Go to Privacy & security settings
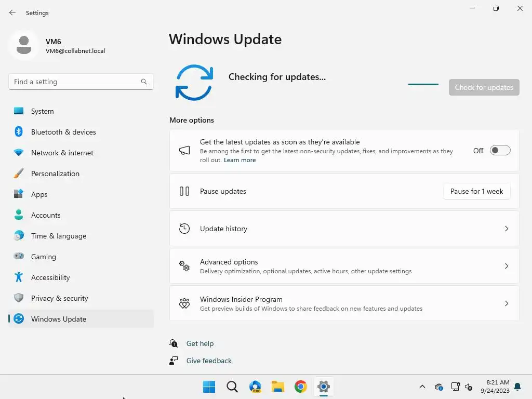 81,298
